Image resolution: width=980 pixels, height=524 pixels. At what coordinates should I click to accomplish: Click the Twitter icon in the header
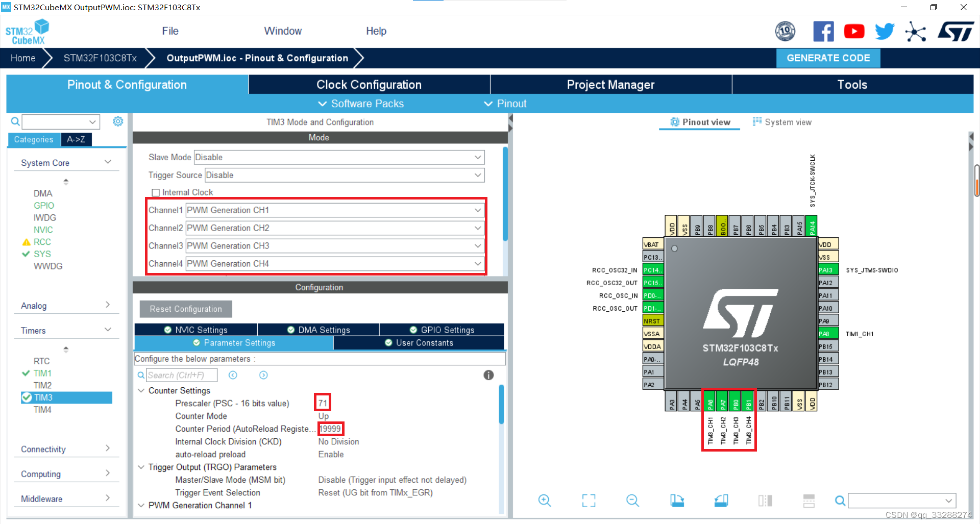click(885, 31)
